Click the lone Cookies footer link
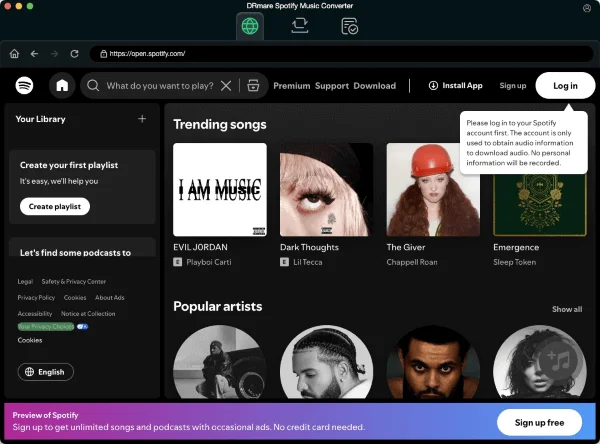This screenshot has width=600, height=444. (x=30, y=340)
